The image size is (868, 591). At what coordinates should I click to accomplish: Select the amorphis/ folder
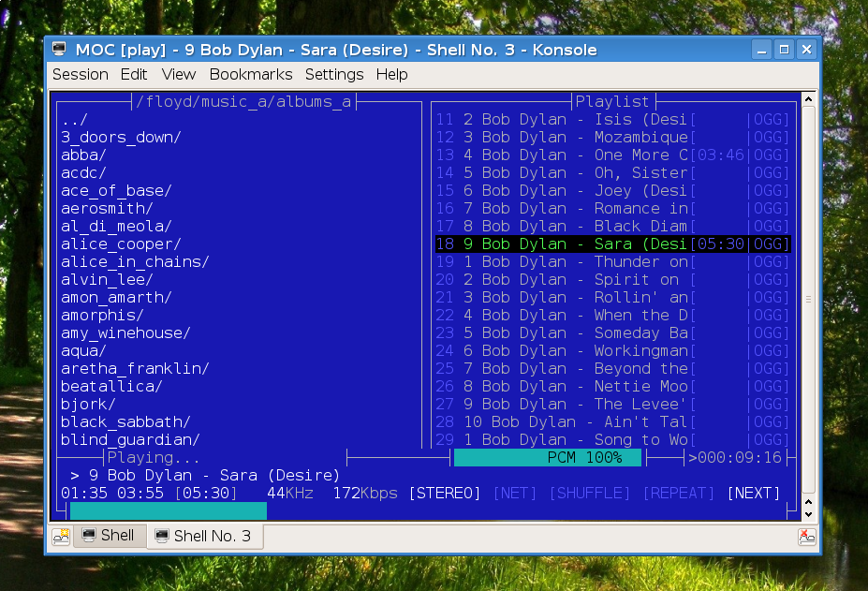tap(102, 315)
